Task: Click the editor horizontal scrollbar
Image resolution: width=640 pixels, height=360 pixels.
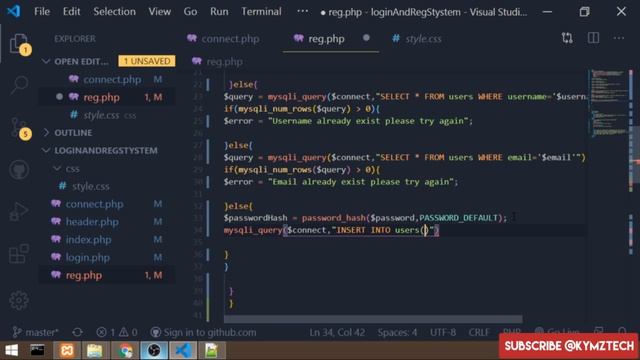Action: click(373, 319)
